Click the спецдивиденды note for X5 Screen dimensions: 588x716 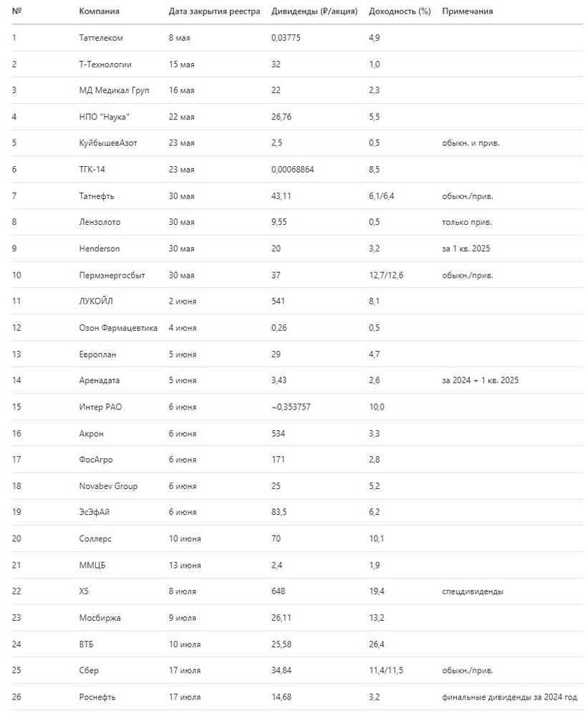pyautogui.click(x=473, y=591)
